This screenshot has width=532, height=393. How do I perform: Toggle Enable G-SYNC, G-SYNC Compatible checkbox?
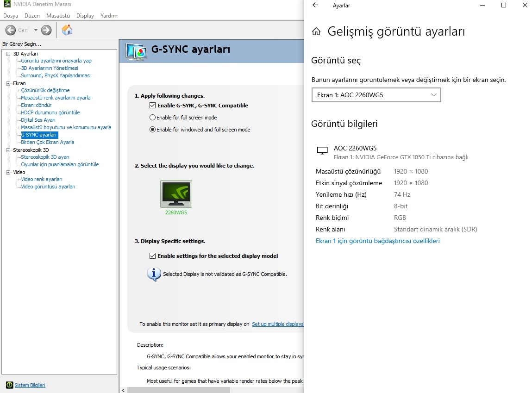(153, 106)
